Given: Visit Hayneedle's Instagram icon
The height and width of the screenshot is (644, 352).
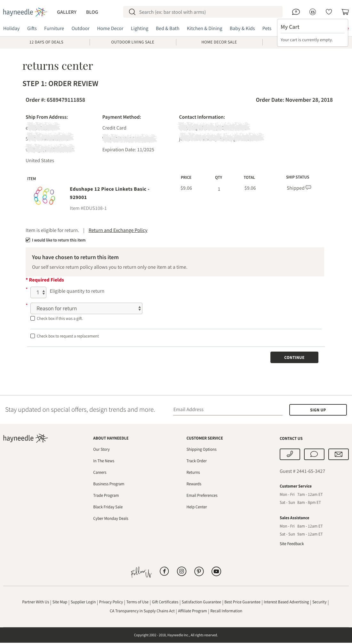Looking at the screenshot, I should point(181,571).
